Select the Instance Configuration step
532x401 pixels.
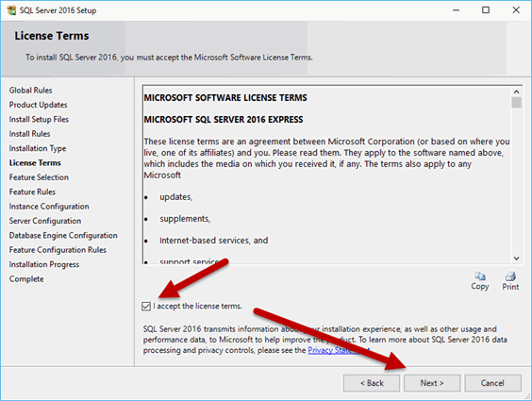(x=49, y=207)
